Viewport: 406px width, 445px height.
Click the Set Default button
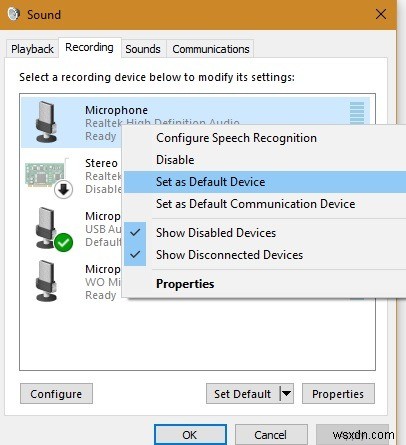coord(243,394)
